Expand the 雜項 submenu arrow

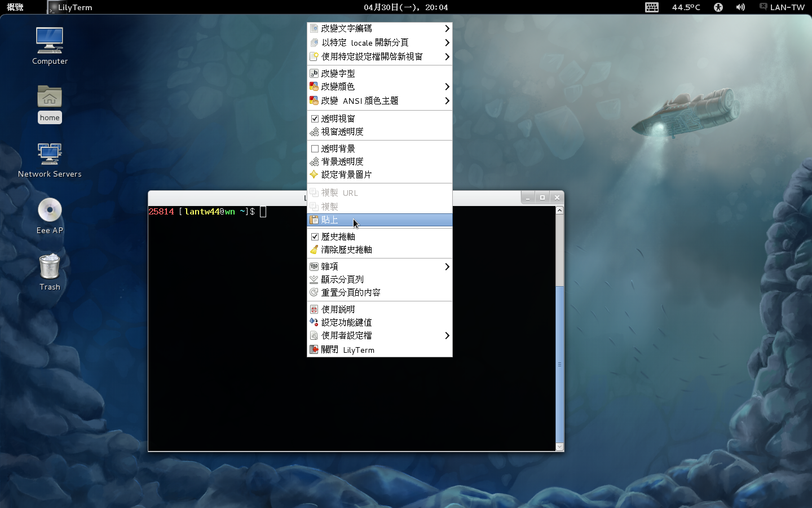pyautogui.click(x=447, y=266)
